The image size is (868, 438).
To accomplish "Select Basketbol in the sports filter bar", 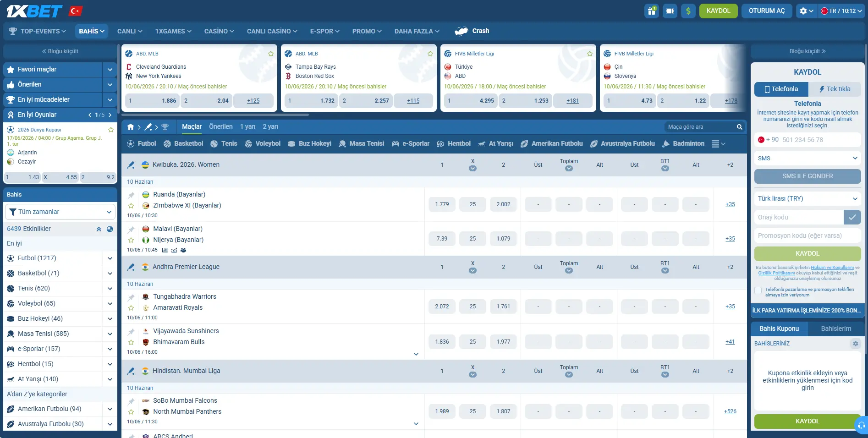I will pyautogui.click(x=183, y=144).
